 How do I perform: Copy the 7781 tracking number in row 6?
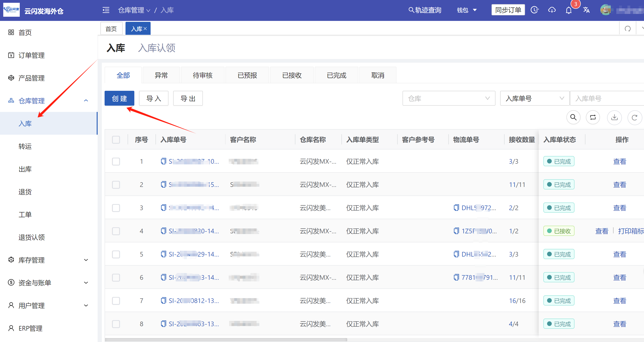point(456,277)
